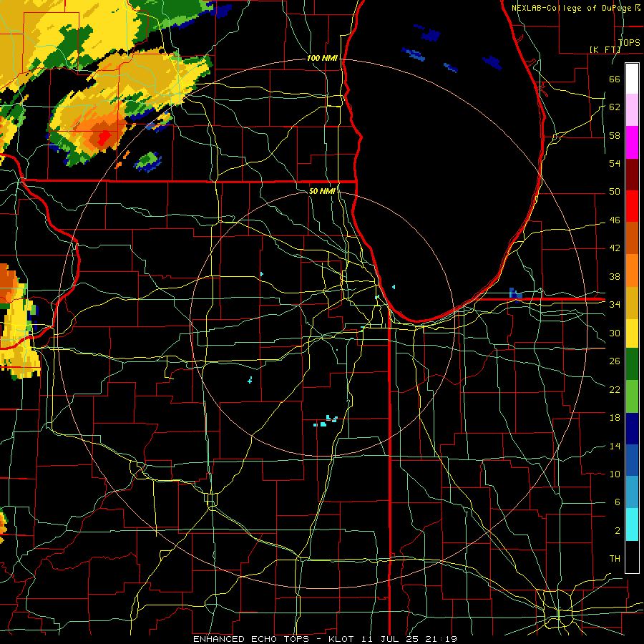The image size is (644, 644).
Task: Click the "50 NMI" range ring label
Action: (x=322, y=191)
